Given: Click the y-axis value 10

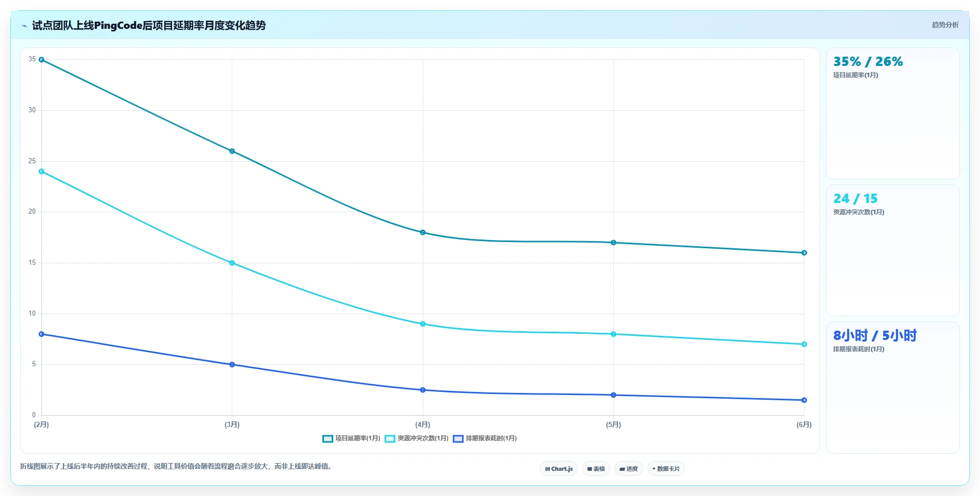Looking at the screenshot, I should pos(32,314).
